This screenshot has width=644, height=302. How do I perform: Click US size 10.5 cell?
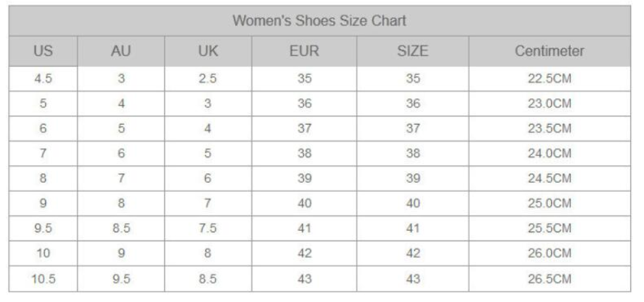pyautogui.click(x=43, y=279)
